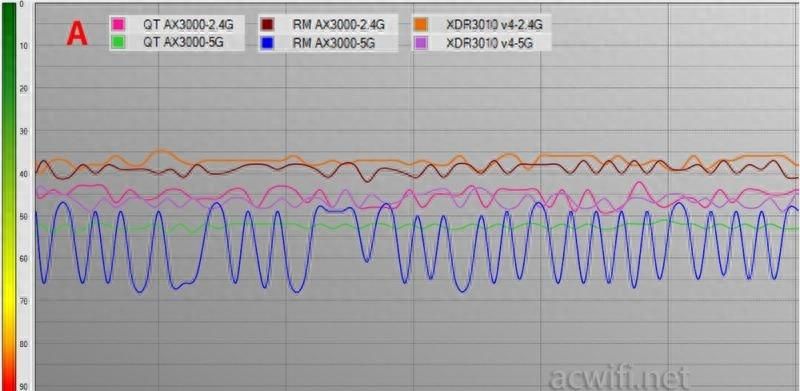Click the axis value 10

(x=22, y=46)
